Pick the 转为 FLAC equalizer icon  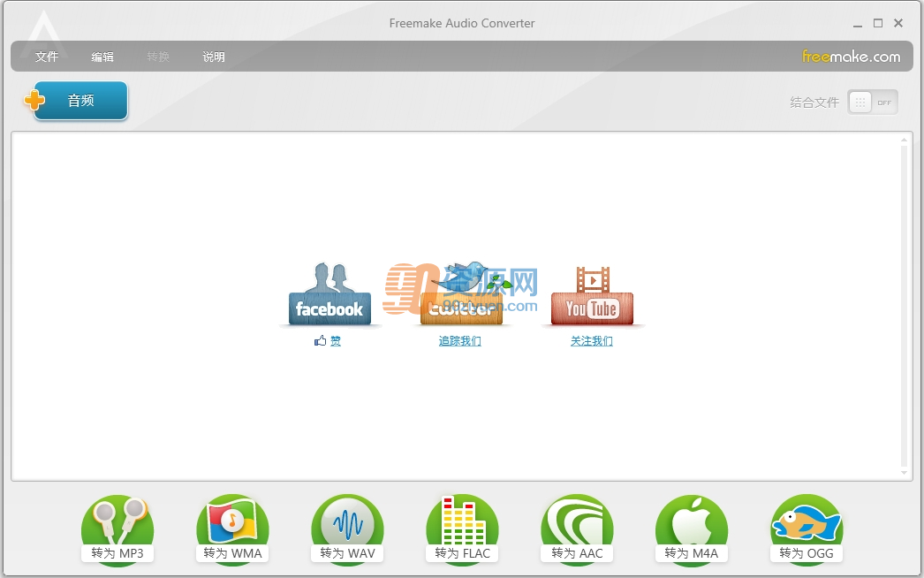click(462, 530)
